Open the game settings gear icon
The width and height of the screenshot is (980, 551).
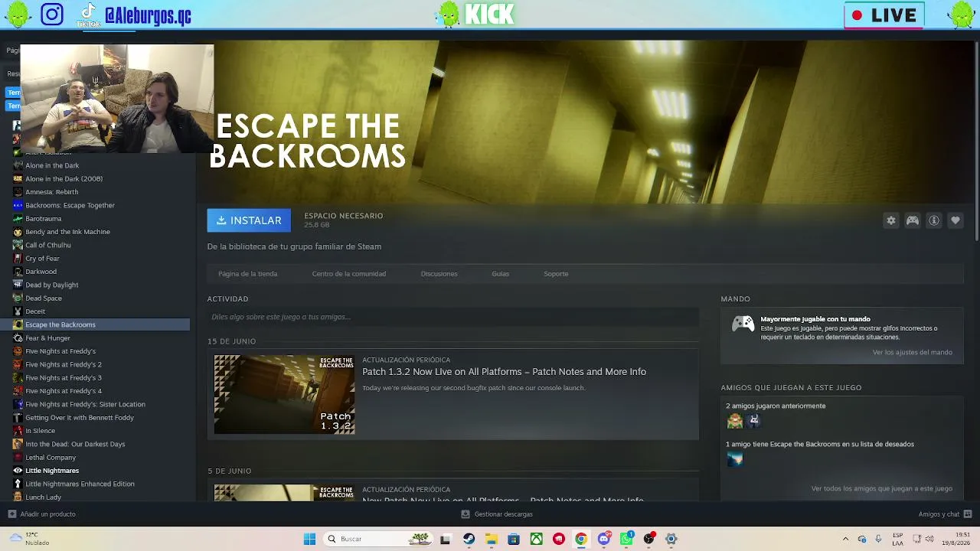click(891, 220)
